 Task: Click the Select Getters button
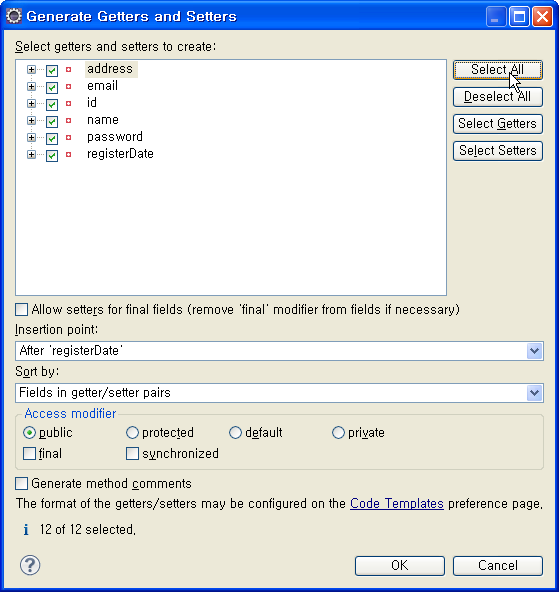pos(498,124)
